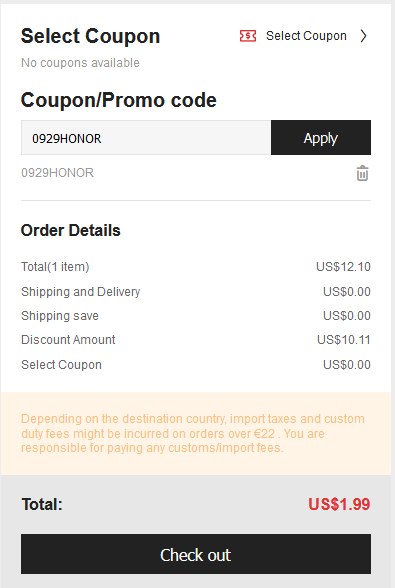The width and height of the screenshot is (395, 588).
Task: Click the No coupons available text
Action: 80,63
